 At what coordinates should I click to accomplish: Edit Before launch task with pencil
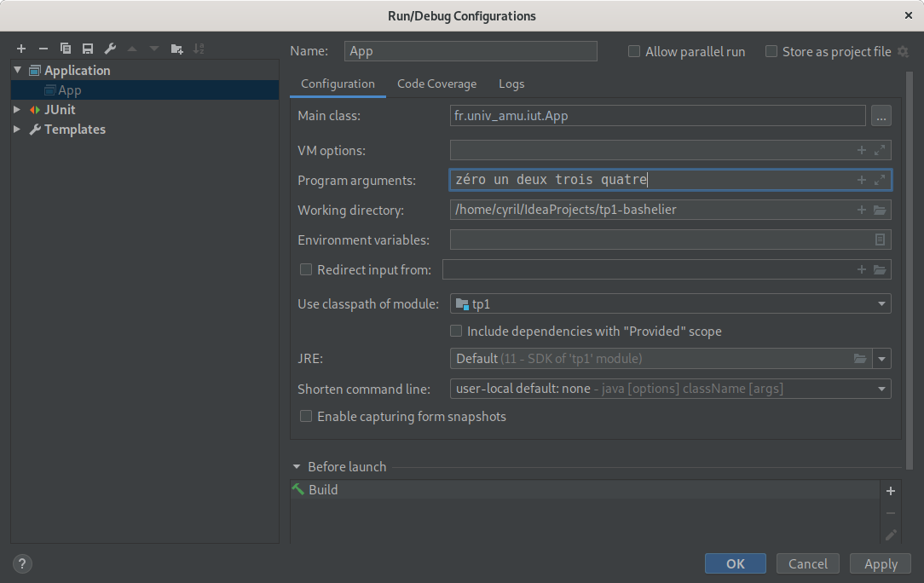tap(891, 534)
